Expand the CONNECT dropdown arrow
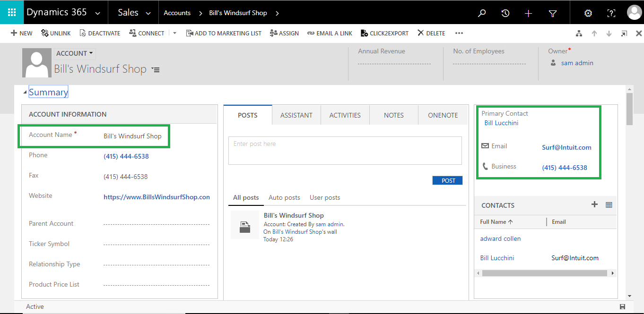 [x=174, y=33]
